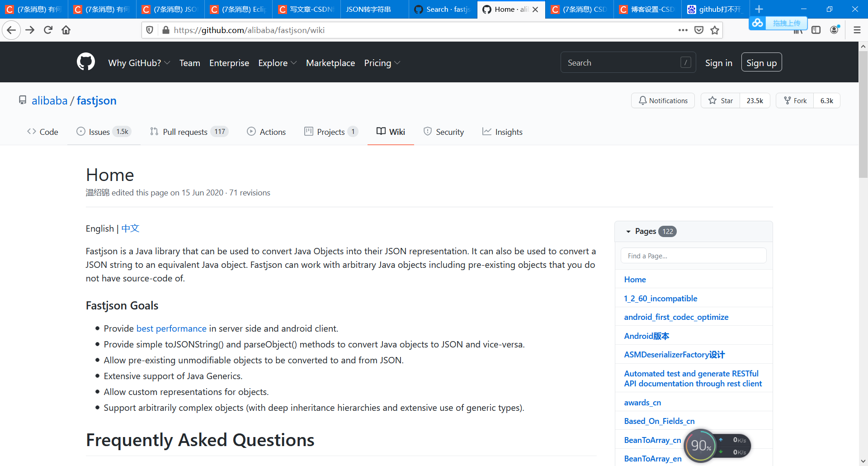Image resolution: width=868 pixels, height=466 pixels.
Task: Click the 90% download progress indicator
Action: click(700, 446)
